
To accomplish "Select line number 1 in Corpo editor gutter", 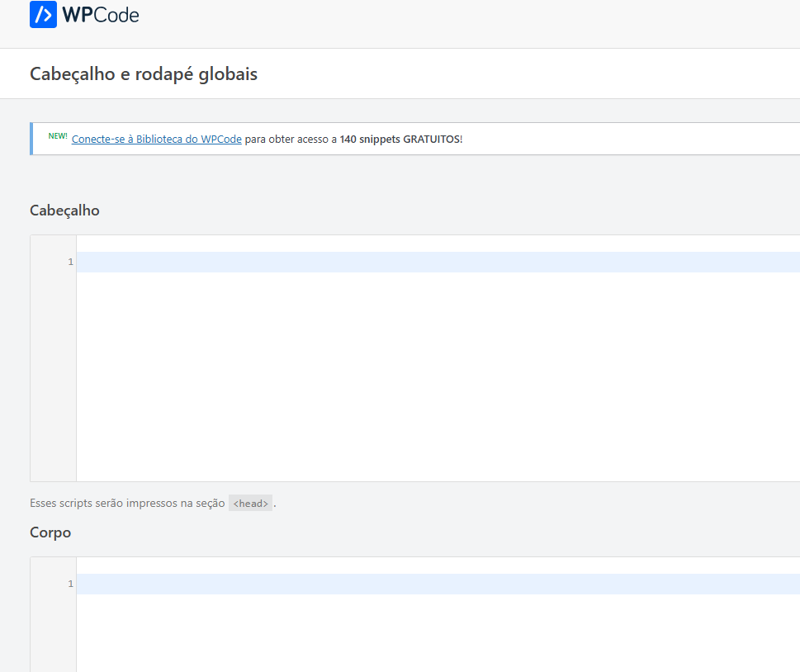I will coord(70,584).
